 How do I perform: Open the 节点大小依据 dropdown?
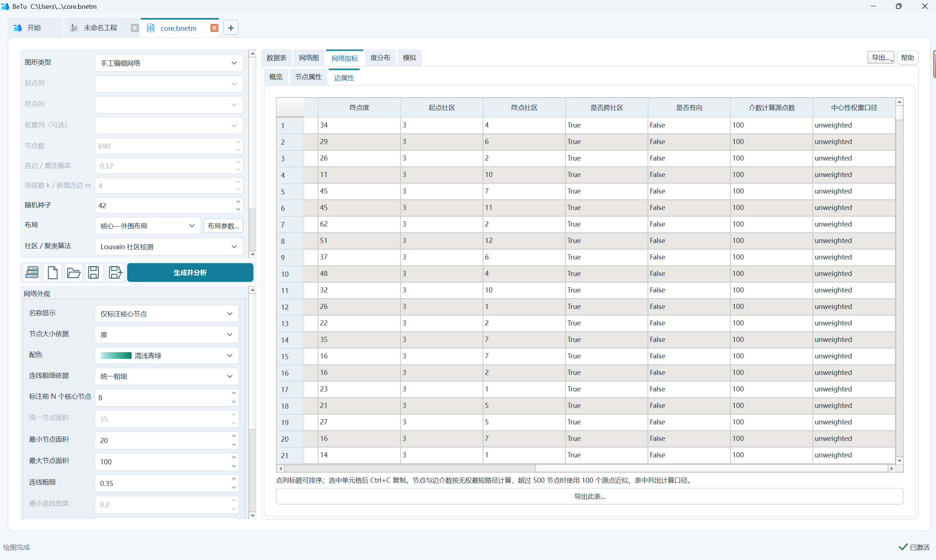166,334
